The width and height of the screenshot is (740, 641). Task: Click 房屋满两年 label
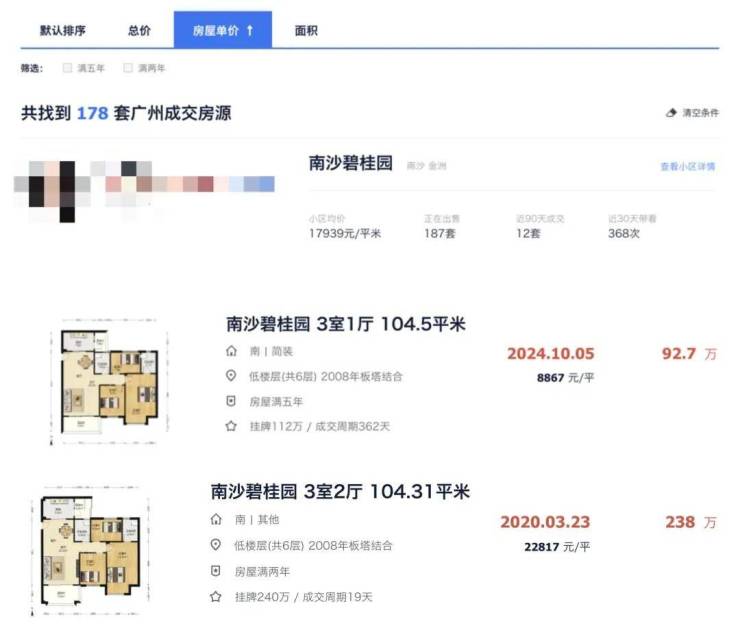262,572
